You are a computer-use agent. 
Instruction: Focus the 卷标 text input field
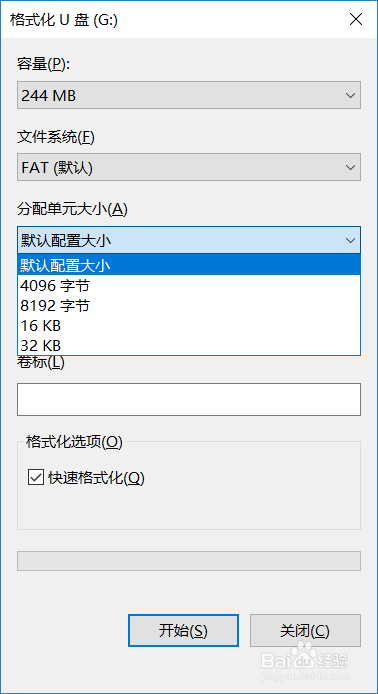189,400
